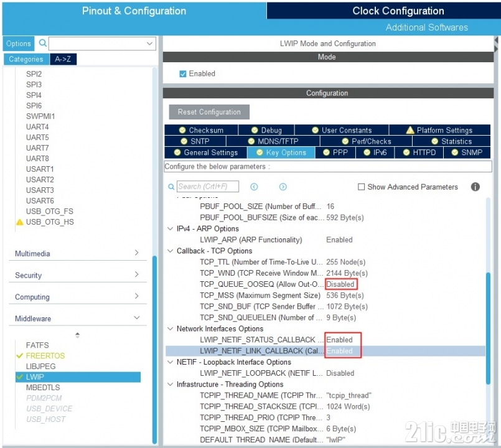Screen dimensions: 501x448
Task: Select USB_OTG_FS peripheral
Action: 50,211
